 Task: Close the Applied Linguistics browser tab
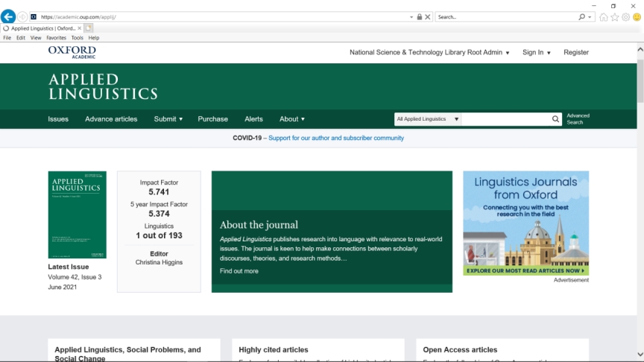[79, 28]
